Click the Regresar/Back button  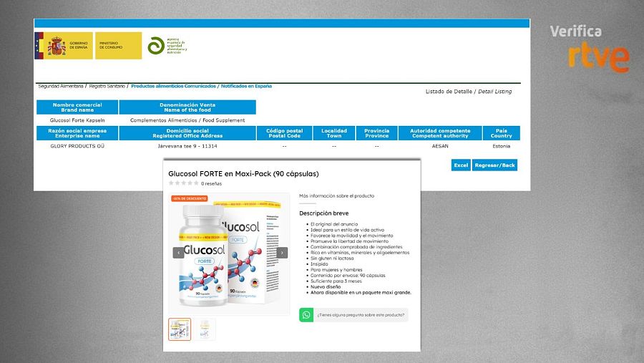pos(494,165)
